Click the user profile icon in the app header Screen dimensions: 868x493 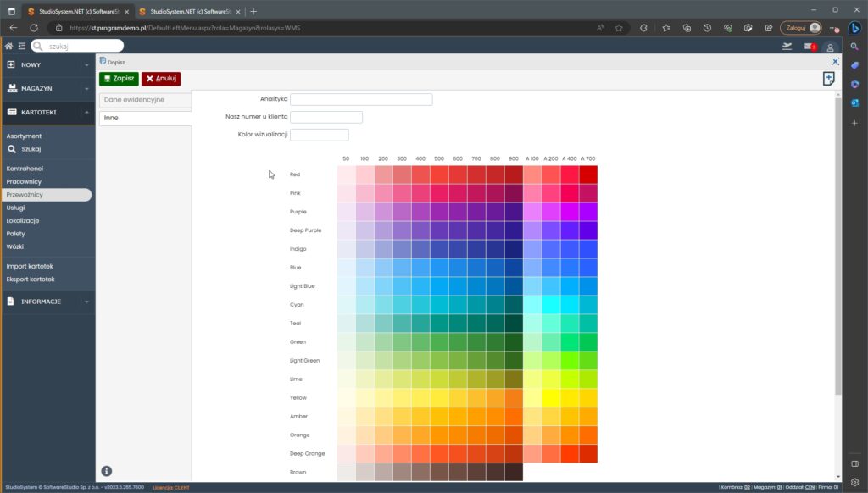(830, 46)
